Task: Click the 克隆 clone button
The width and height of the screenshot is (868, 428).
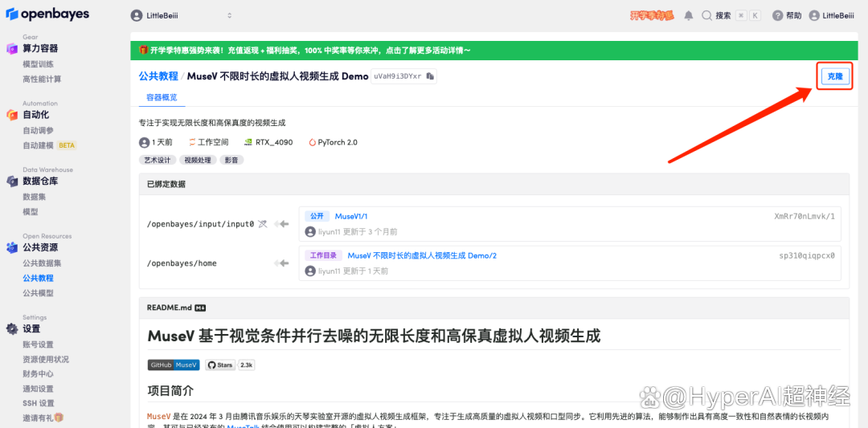Action: coord(835,76)
